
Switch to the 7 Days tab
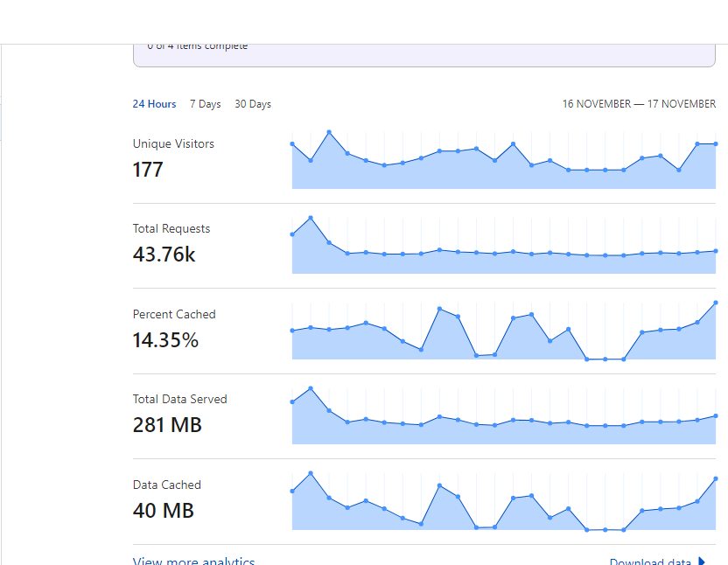pyautogui.click(x=206, y=104)
